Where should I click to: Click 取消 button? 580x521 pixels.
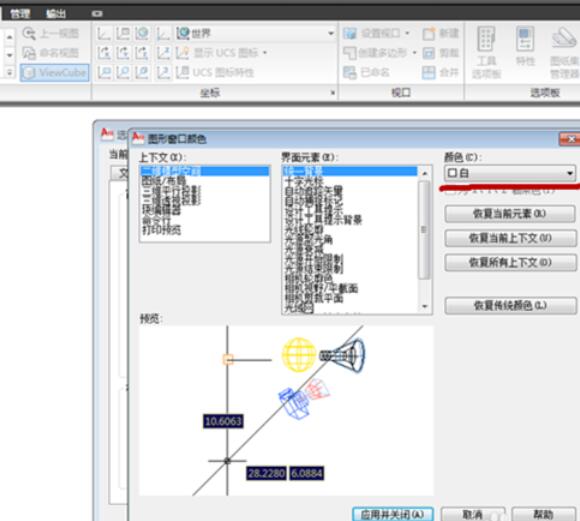tap(473, 514)
